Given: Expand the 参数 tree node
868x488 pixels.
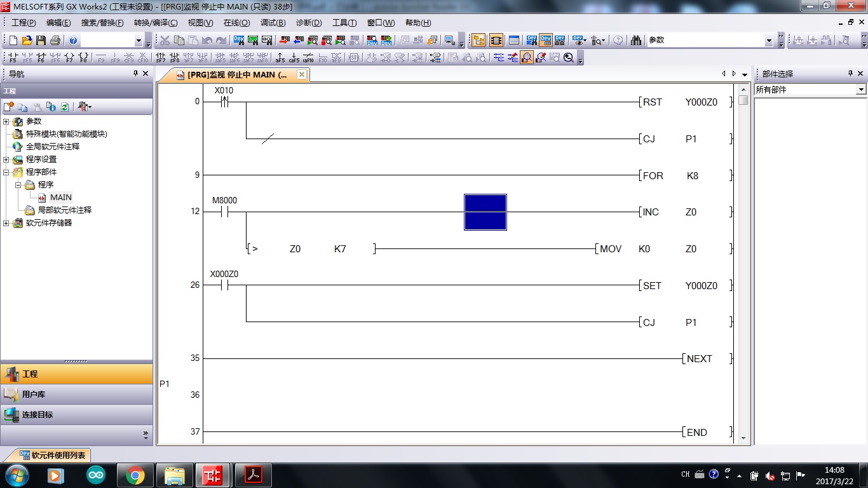Looking at the screenshot, I should pyautogui.click(x=6, y=121).
